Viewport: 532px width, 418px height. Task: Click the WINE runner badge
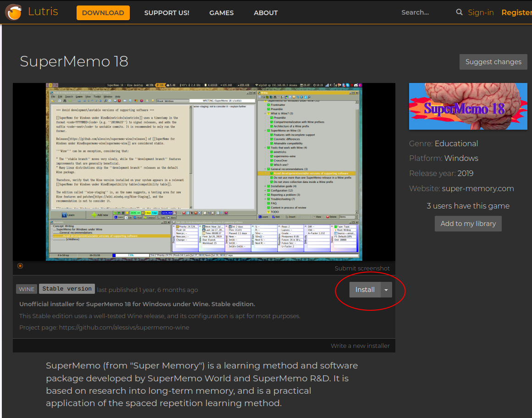pyautogui.click(x=26, y=289)
